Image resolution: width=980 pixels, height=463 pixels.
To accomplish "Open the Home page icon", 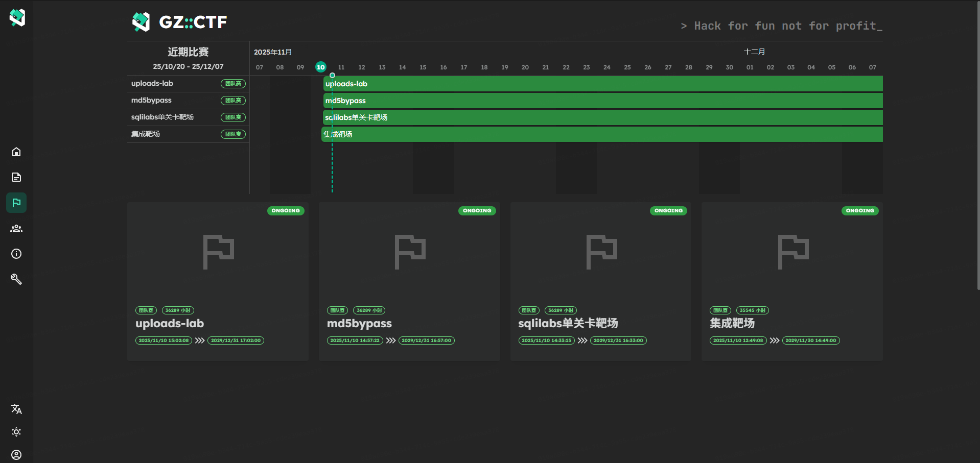I will (16, 152).
